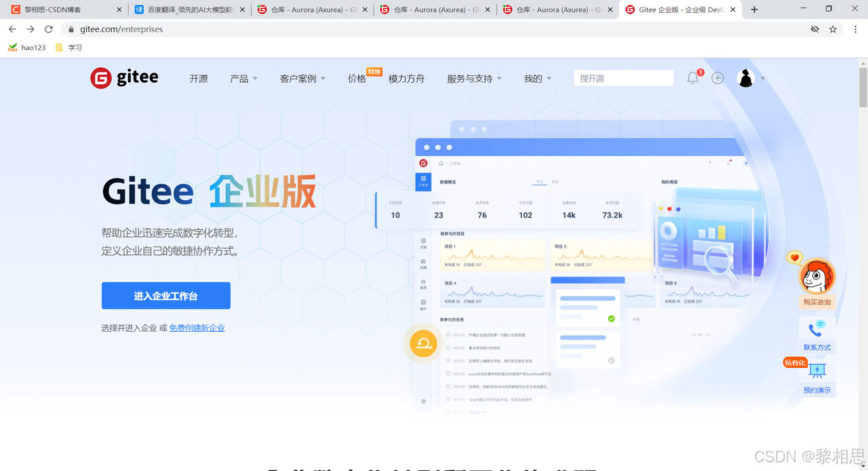Click the 联系方式 label
Image resolution: width=868 pixels, height=471 pixels.
[x=817, y=347]
